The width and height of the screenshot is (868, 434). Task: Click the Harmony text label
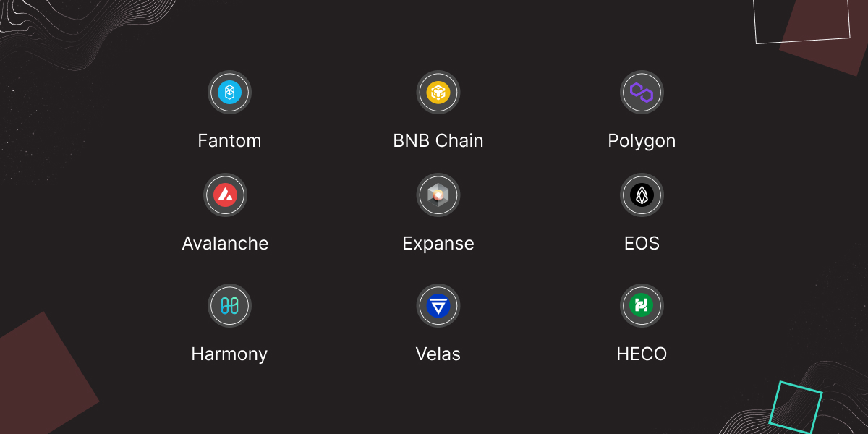coord(229,354)
